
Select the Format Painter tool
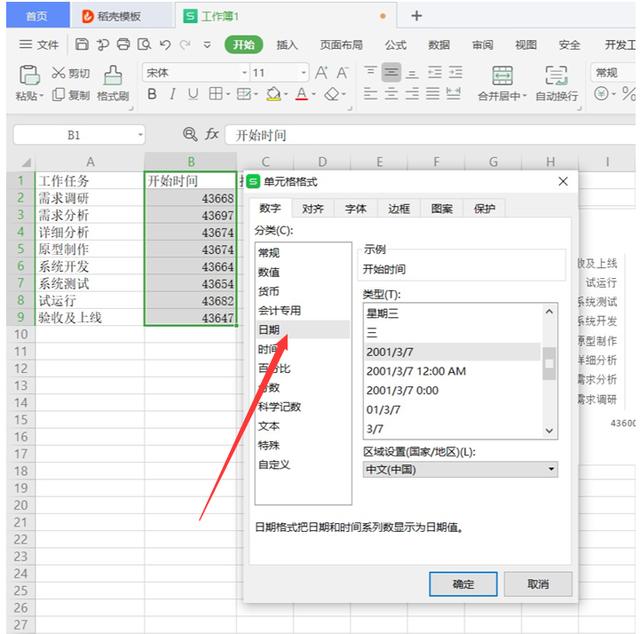[113, 82]
